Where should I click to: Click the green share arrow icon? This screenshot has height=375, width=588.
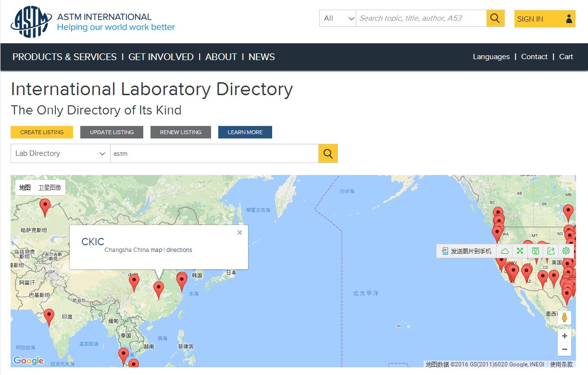click(x=550, y=251)
